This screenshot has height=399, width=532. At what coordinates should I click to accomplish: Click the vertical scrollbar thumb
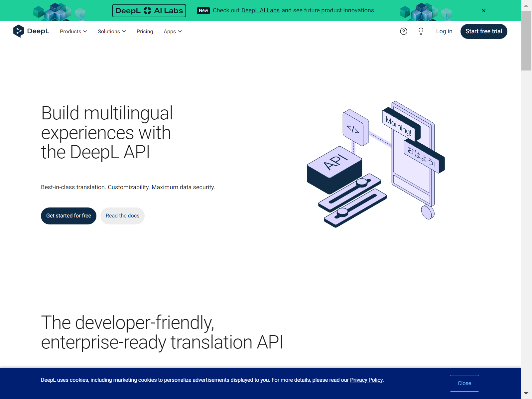(x=526, y=41)
